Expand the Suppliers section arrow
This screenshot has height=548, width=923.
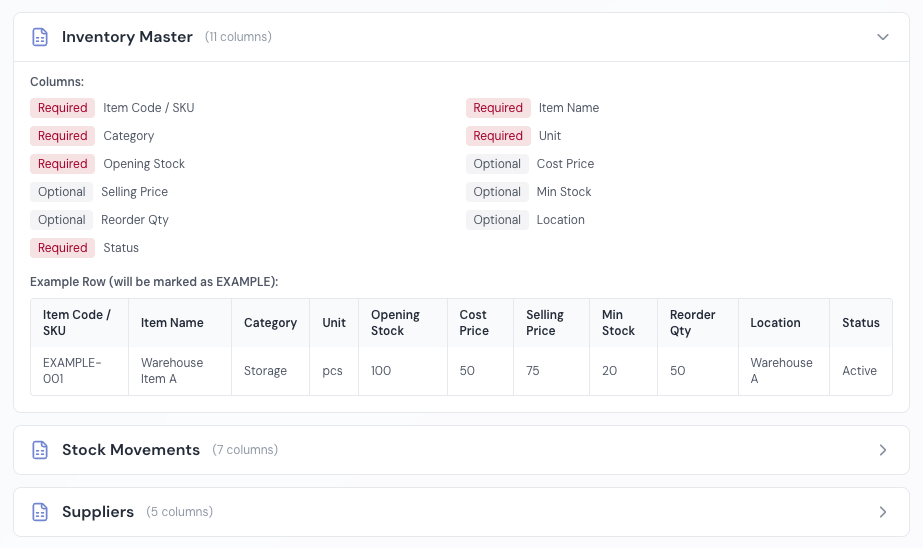[x=882, y=512]
